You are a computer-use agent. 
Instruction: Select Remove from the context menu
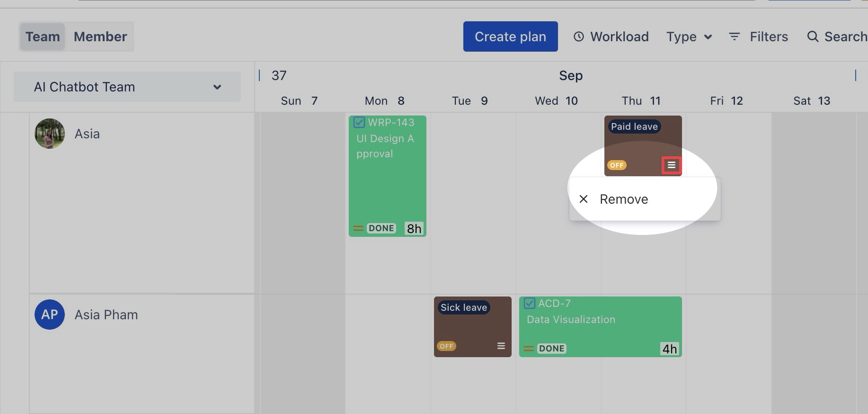(x=624, y=199)
